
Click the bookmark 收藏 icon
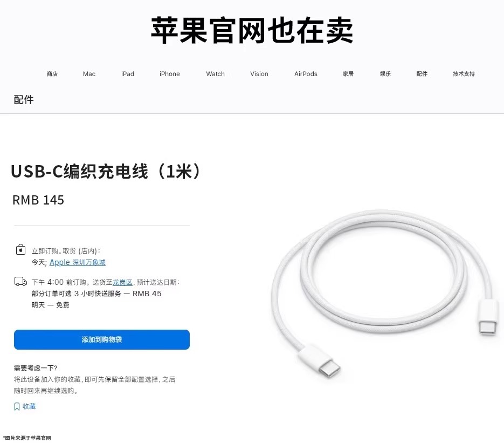pos(17,406)
